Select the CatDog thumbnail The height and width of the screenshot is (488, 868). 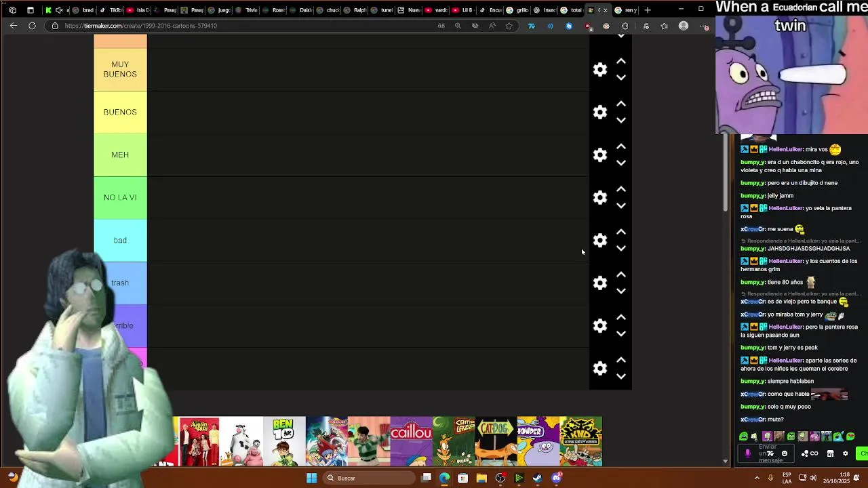point(496,442)
